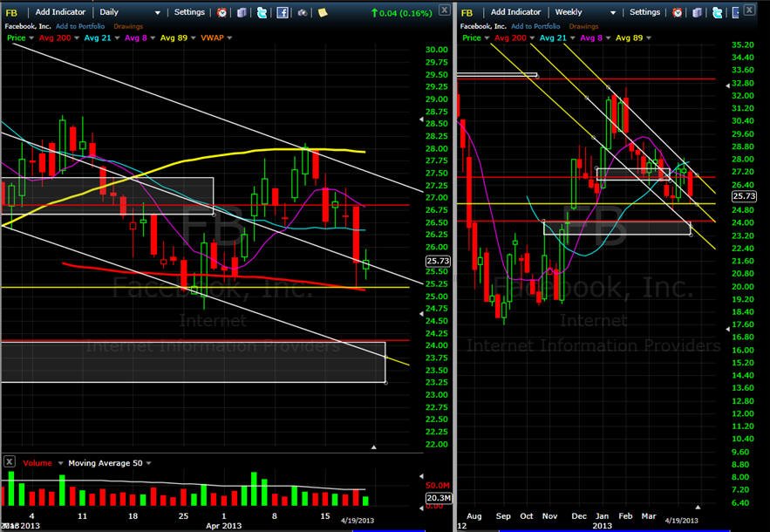Expand Avg 200 options in Weekly chart
The image size is (770, 532).
[532, 38]
